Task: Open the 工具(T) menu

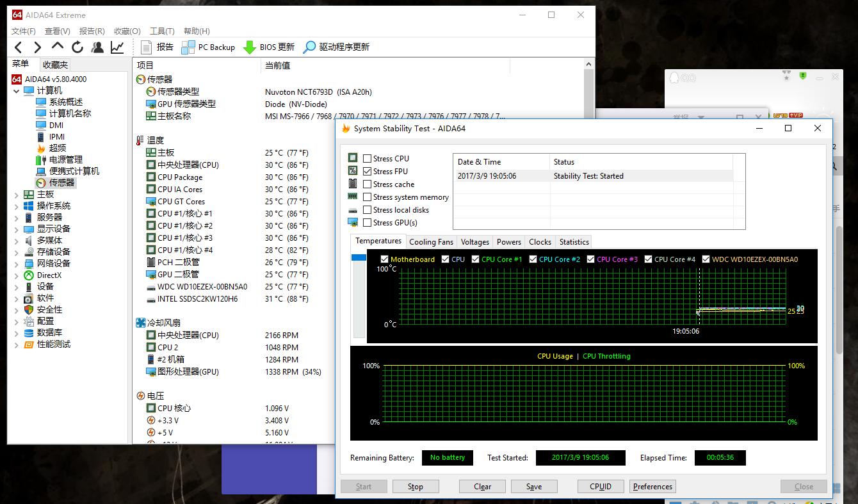Action: (x=162, y=31)
